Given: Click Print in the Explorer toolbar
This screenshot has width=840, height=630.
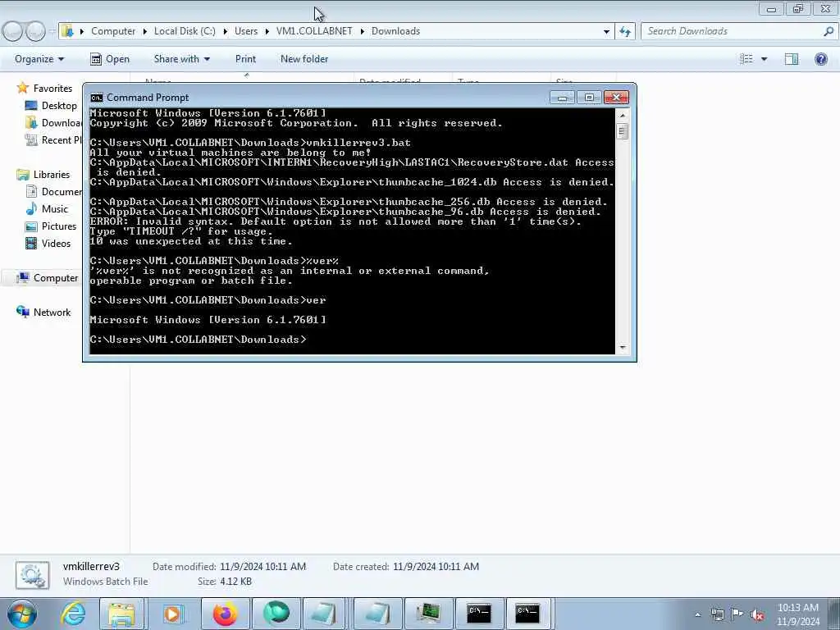Looking at the screenshot, I should (245, 59).
